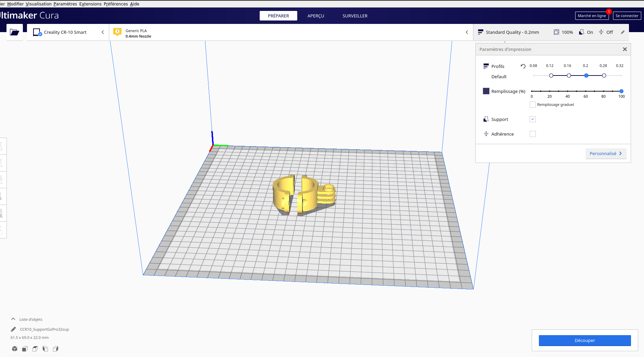Switch to the APERÇU stage tab
This screenshot has width=644, height=357.
[316, 16]
